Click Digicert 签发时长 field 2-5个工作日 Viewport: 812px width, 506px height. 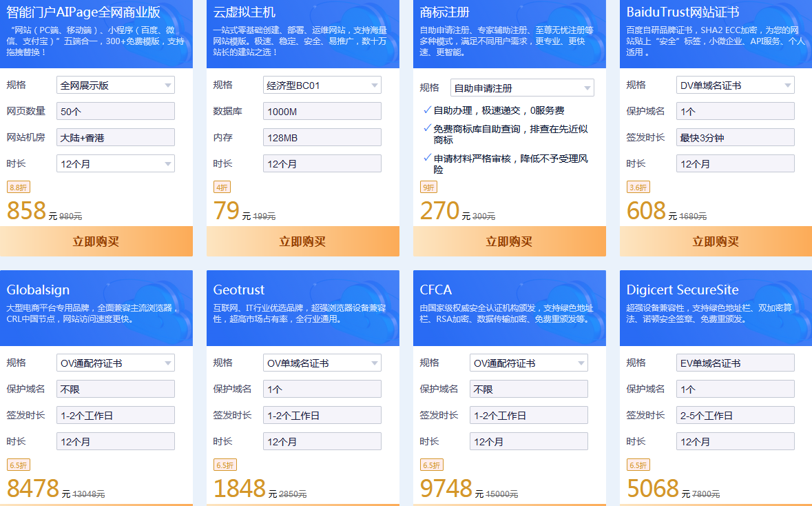pos(736,415)
